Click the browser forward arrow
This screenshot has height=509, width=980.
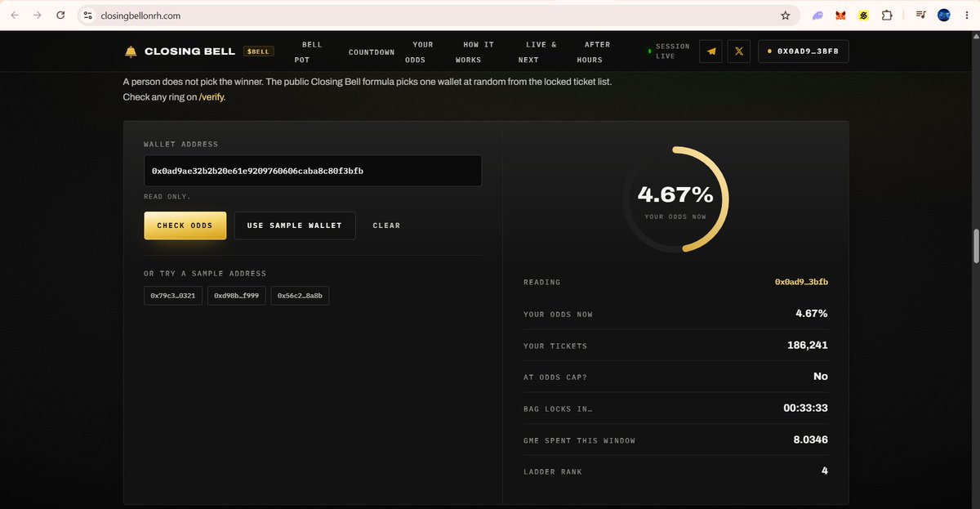click(x=38, y=15)
